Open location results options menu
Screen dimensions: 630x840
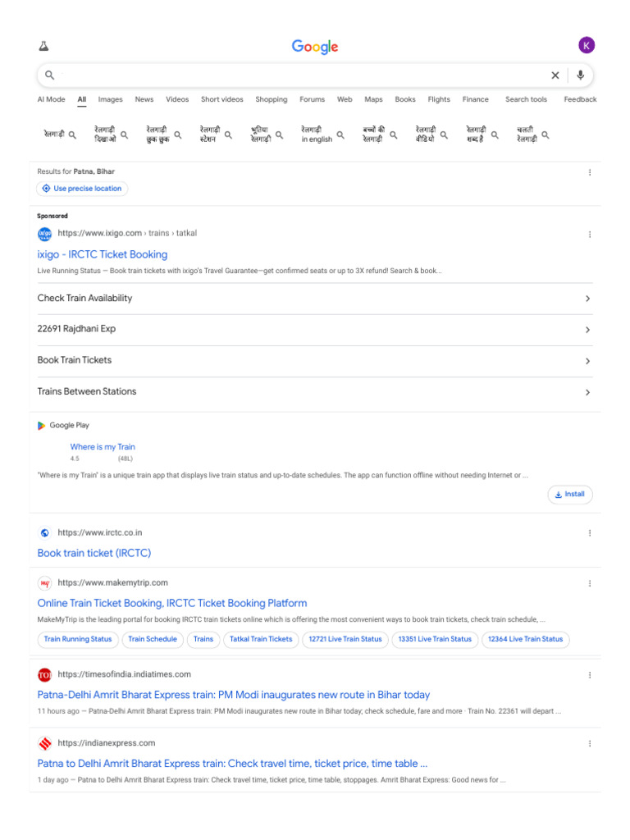pos(590,172)
